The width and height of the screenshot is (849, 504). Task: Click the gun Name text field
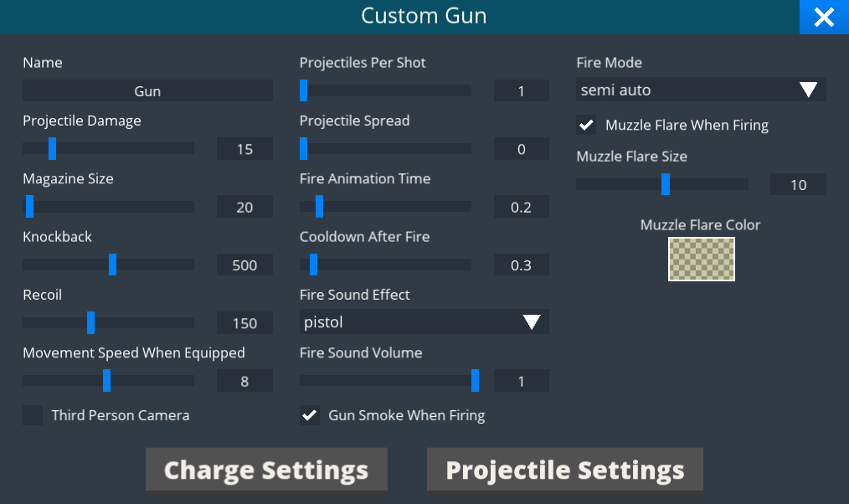(x=147, y=90)
